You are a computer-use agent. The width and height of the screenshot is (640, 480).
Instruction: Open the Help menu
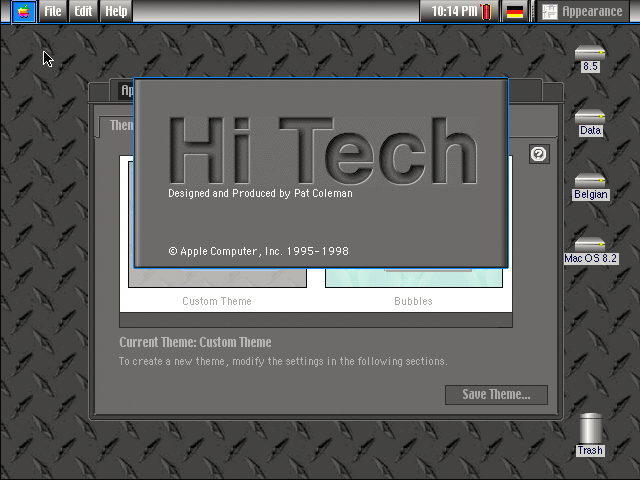point(116,11)
